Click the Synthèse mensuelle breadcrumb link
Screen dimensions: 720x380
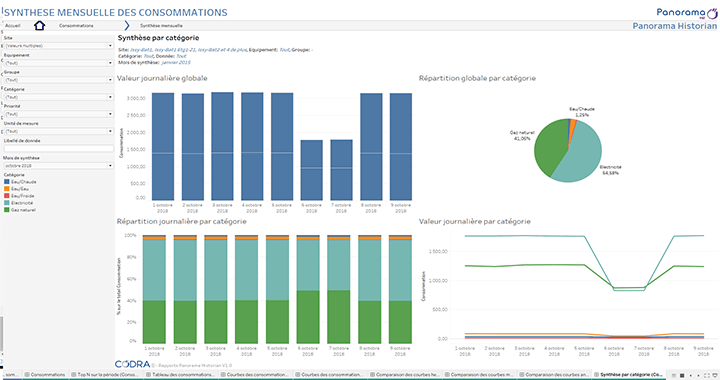tap(161, 26)
